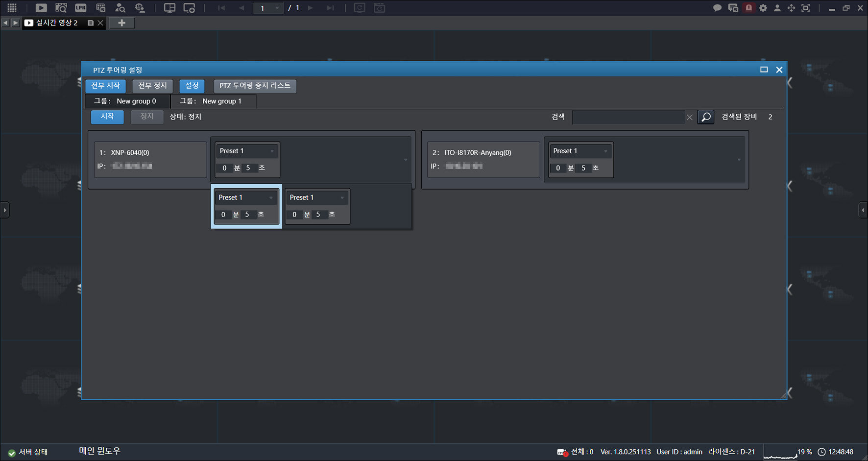868x461 pixels.
Task: Expand the XNP-6040 preset list chevron
Action: pos(406,160)
